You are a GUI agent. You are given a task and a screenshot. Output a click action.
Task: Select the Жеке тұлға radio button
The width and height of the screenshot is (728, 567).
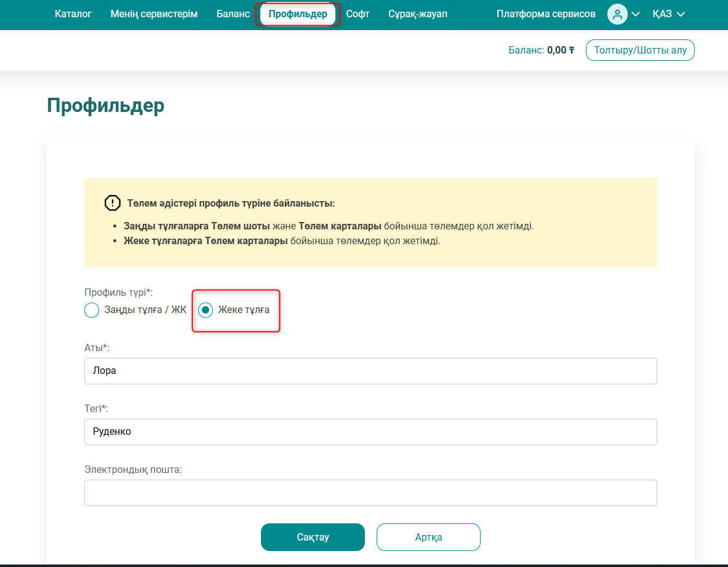tap(206, 310)
